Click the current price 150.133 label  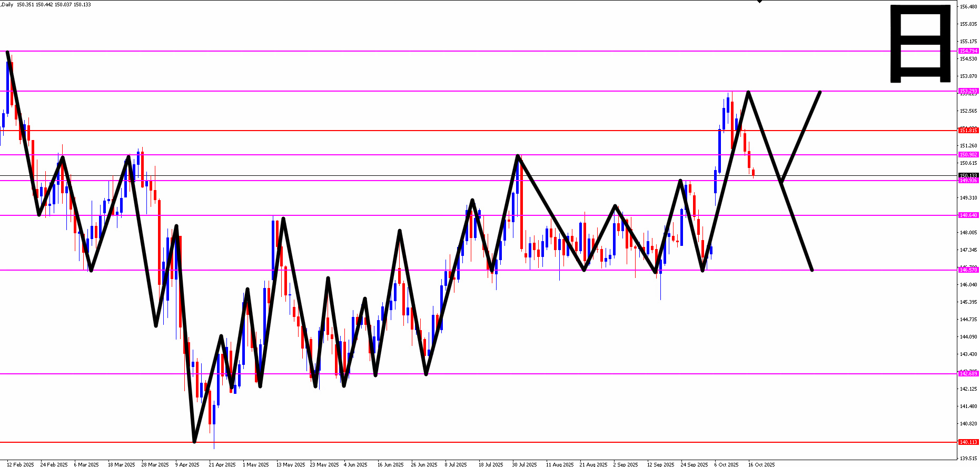(968, 175)
